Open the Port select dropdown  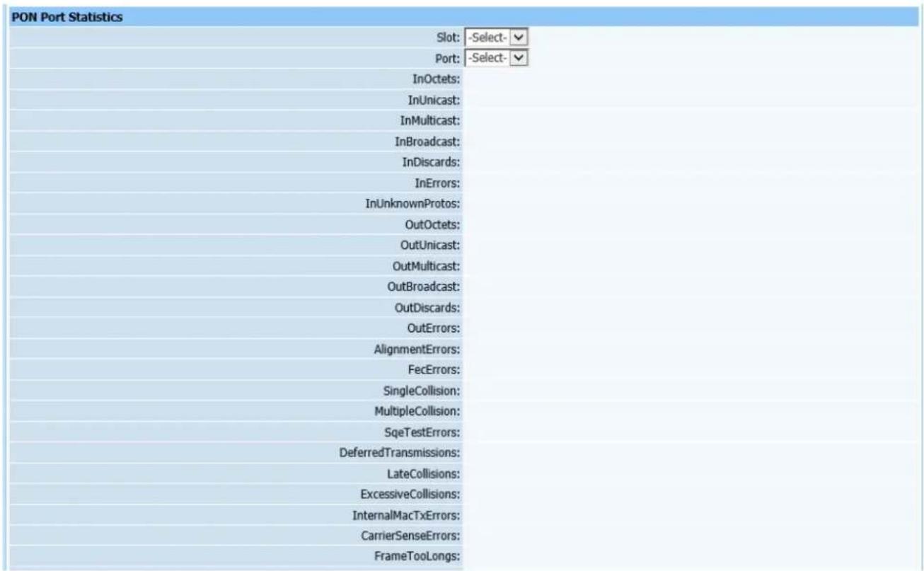tap(497, 58)
